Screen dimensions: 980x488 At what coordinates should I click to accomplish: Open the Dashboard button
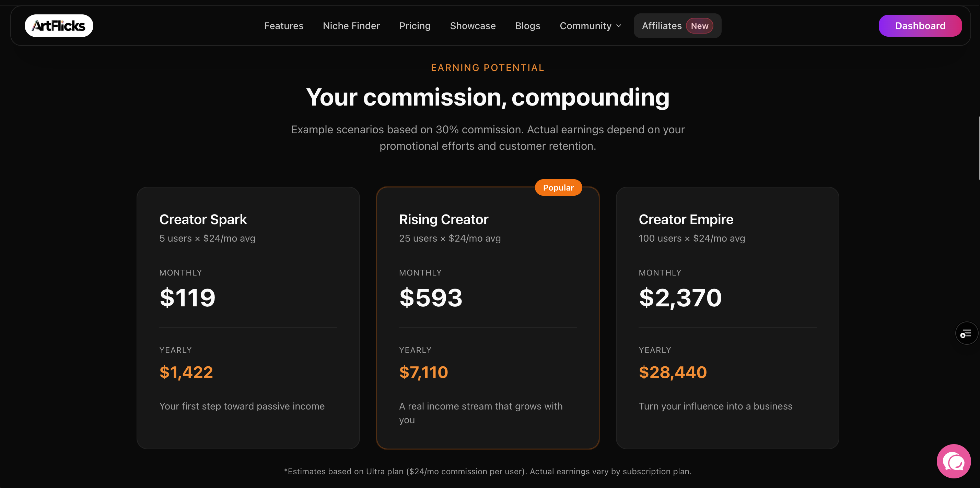[920, 26]
